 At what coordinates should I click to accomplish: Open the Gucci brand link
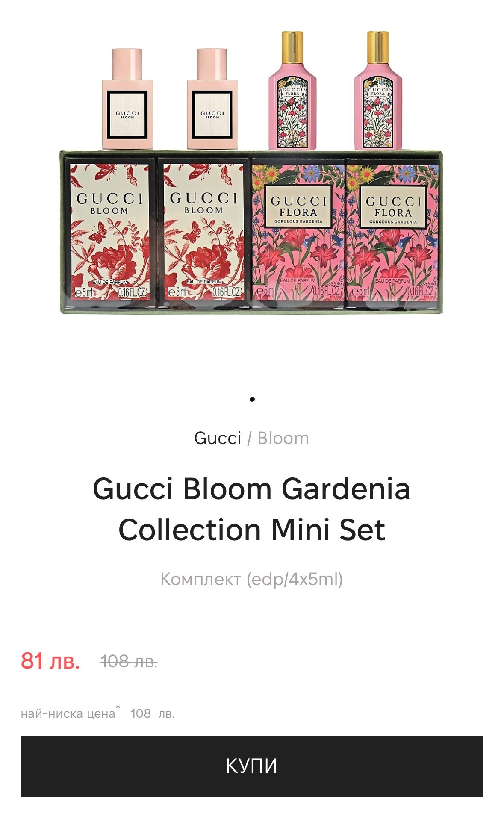point(218,438)
